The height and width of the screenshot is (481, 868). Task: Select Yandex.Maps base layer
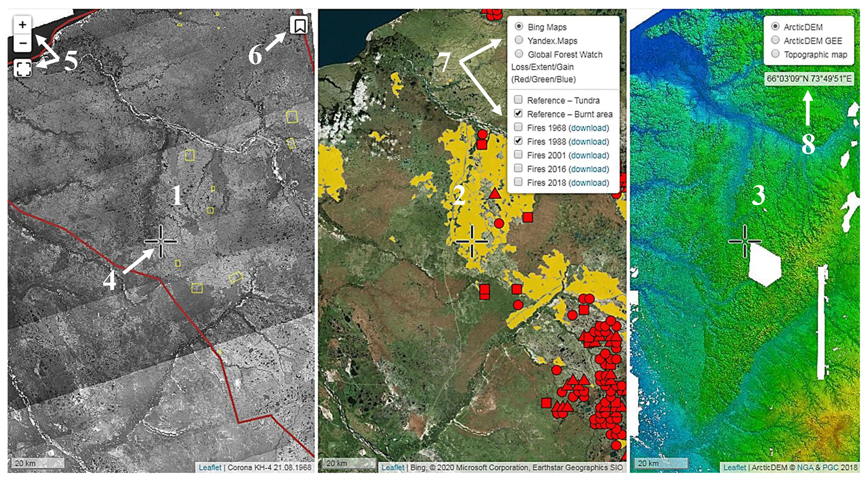click(519, 40)
